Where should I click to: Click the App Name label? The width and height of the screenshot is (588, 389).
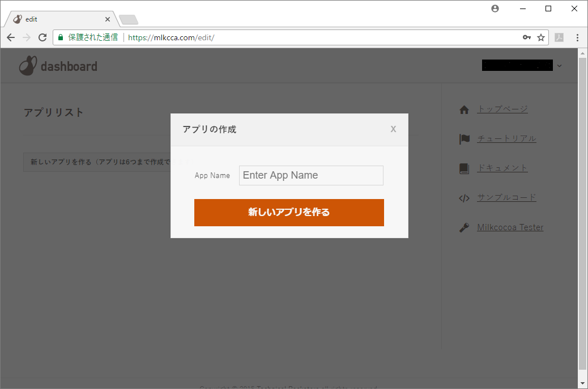click(212, 175)
